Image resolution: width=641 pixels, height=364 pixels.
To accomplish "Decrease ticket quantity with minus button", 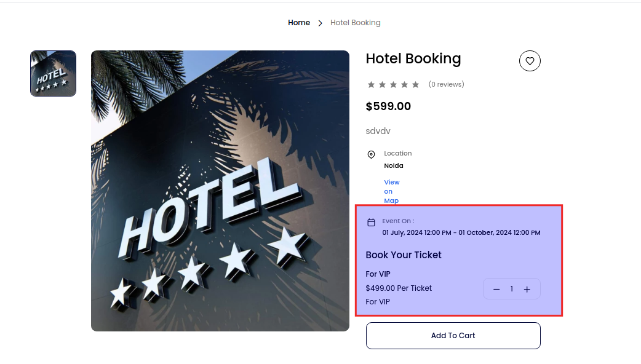I will click(496, 289).
